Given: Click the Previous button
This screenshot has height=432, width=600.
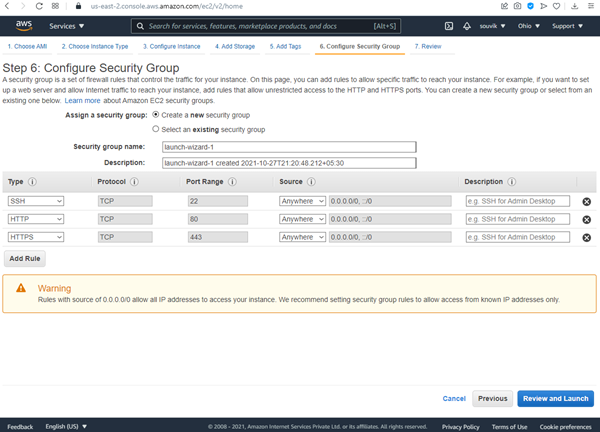Looking at the screenshot, I should (x=492, y=398).
